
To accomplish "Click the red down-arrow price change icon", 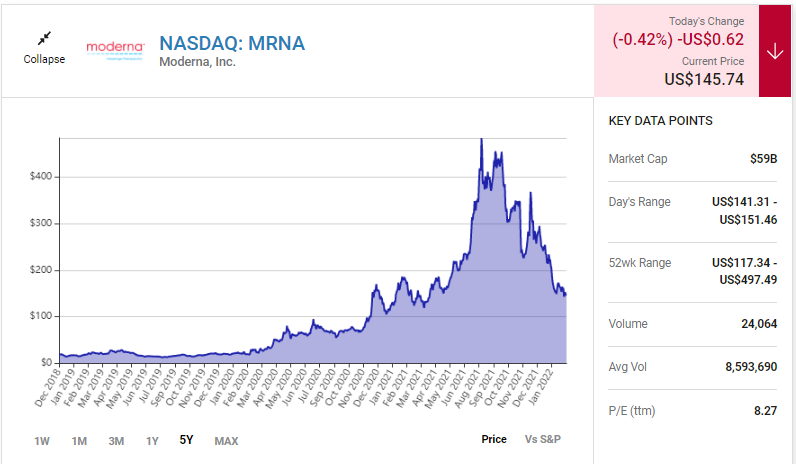I will coord(775,51).
